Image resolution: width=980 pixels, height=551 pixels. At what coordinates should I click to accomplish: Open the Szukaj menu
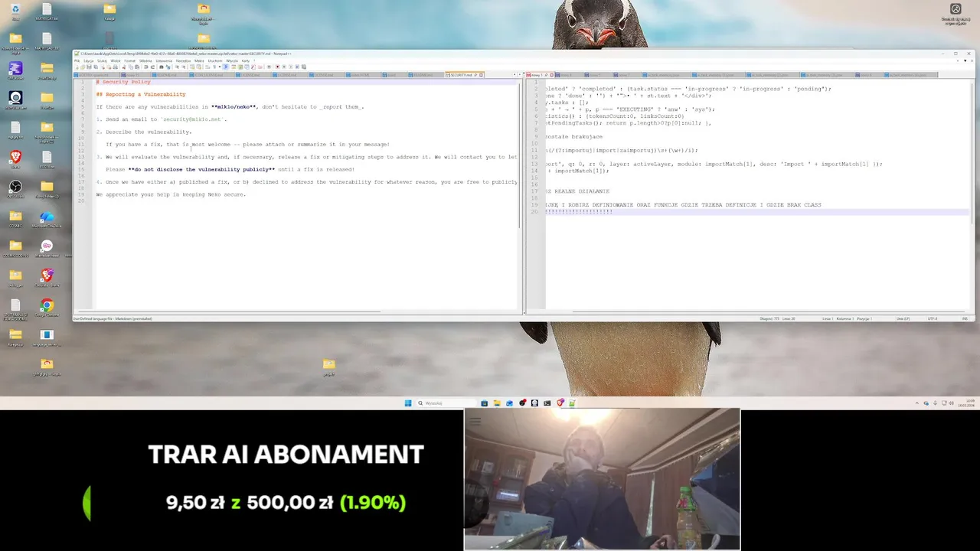coord(102,60)
